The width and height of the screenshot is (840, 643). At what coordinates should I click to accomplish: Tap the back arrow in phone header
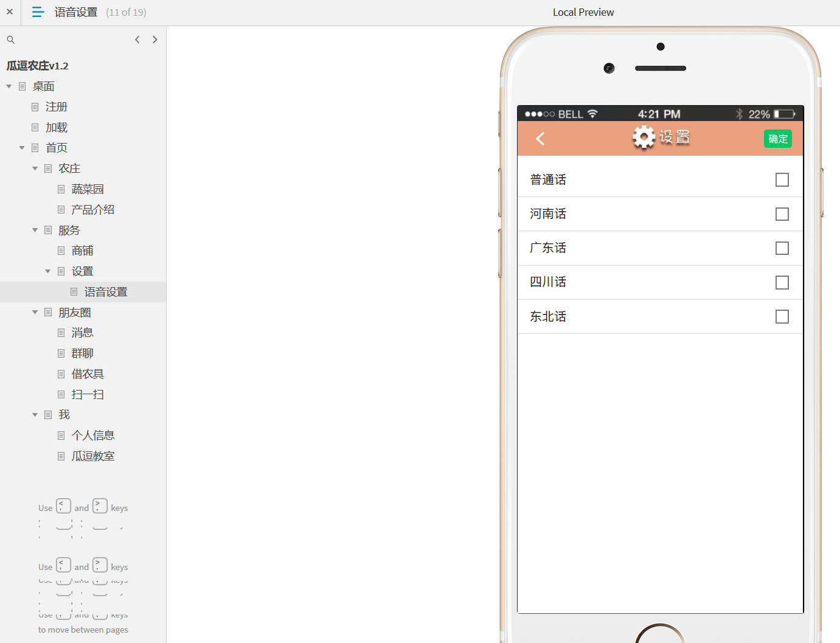[540, 139]
